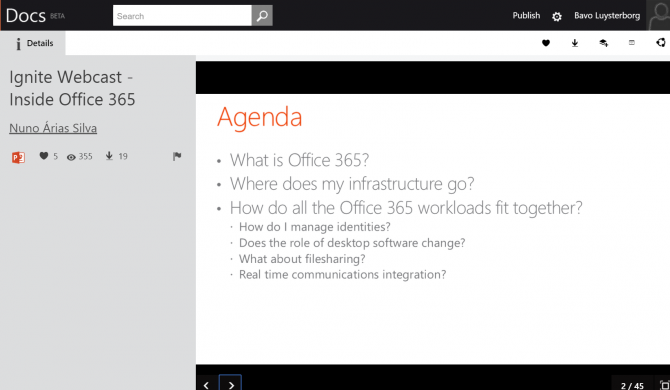Click 'How do all the Office 365 workloads fit together?'
This screenshot has width=670, height=390.
click(x=406, y=208)
